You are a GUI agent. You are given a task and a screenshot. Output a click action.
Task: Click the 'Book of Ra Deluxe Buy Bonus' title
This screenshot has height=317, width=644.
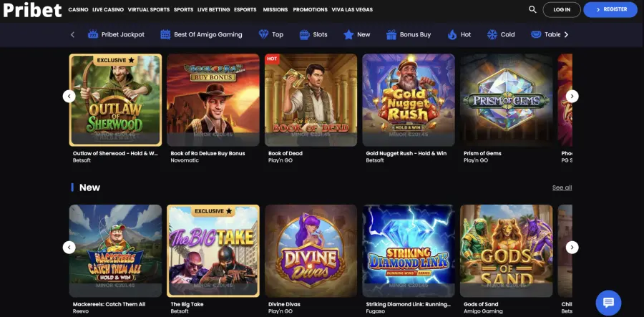tap(208, 153)
